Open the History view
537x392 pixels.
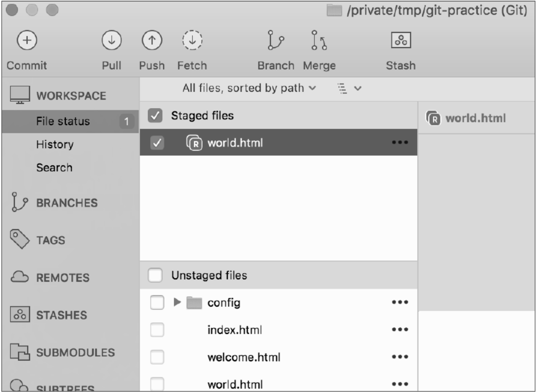tap(54, 145)
